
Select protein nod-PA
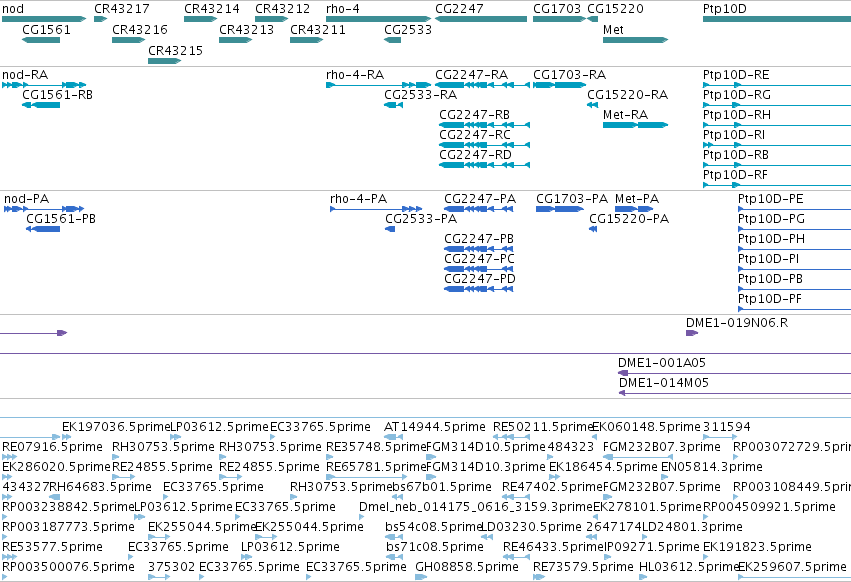click(44, 209)
